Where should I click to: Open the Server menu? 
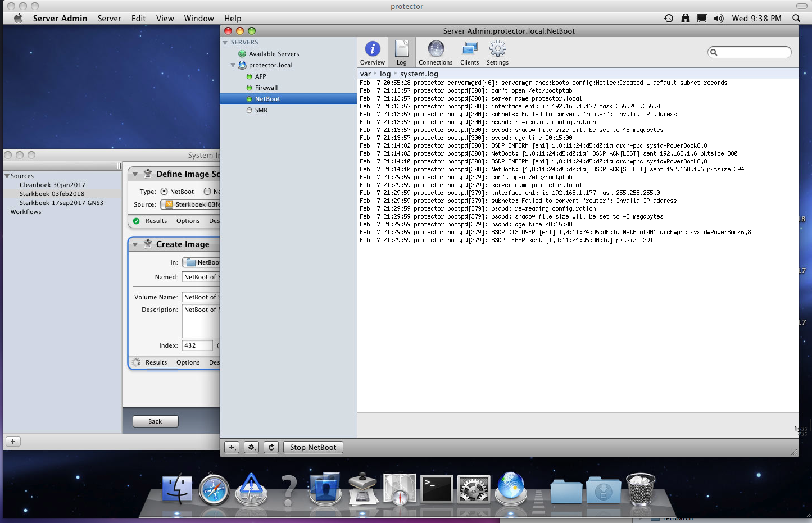(x=109, y=19)
